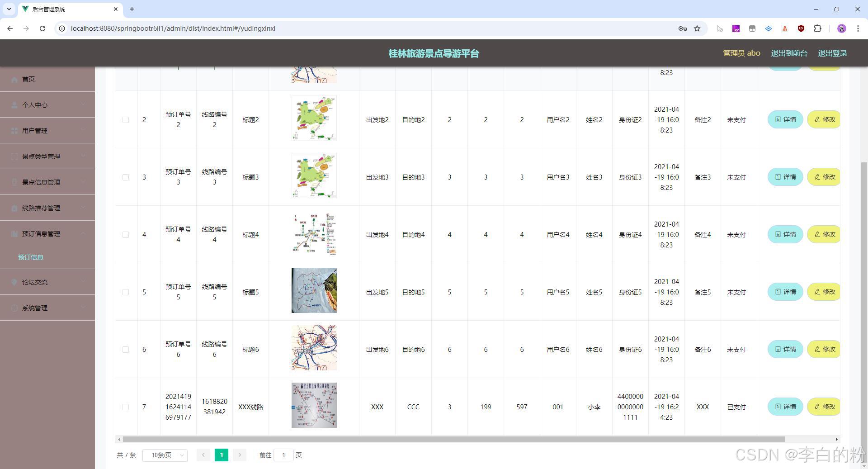Click the person icon beside 个人中心
The height and width of the screenshot is (469, 868).
click(14, 105)
